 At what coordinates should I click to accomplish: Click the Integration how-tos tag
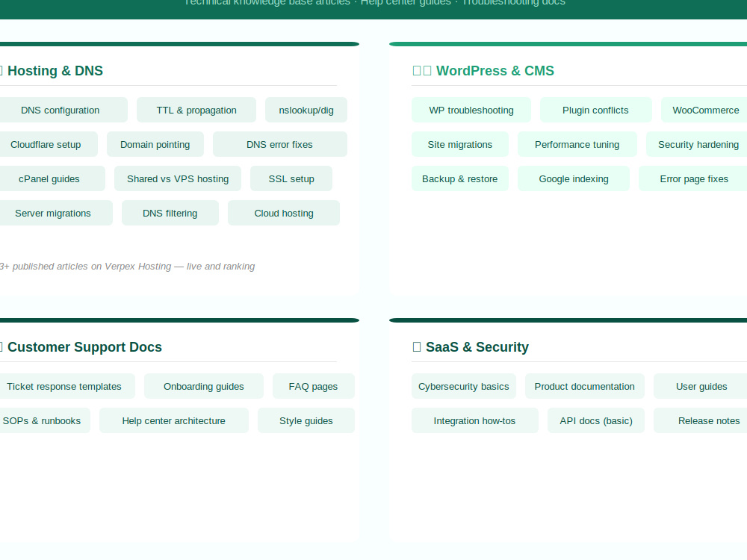click(474, 420)
